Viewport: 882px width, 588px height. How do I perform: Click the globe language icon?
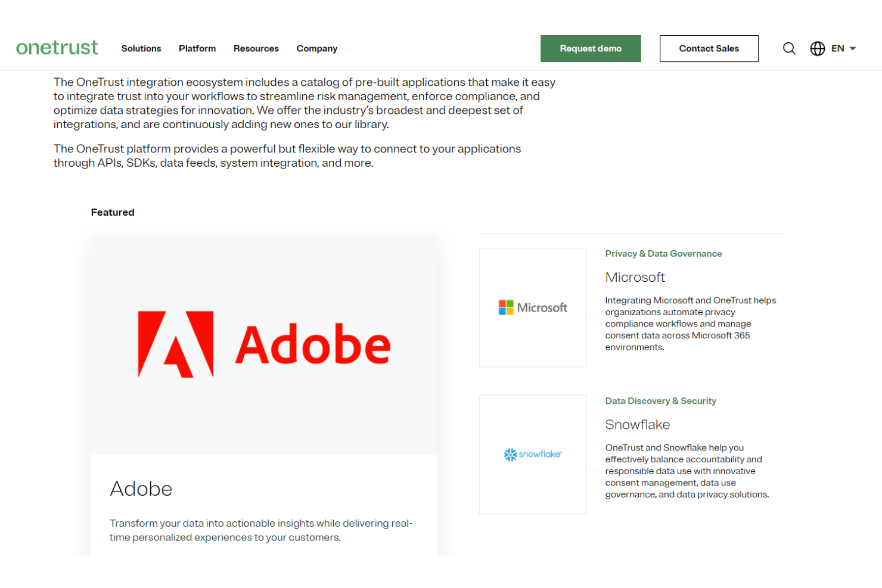coord(817,48)
